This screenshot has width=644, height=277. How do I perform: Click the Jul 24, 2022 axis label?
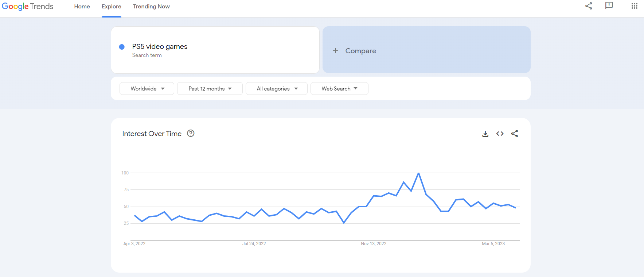254,244
